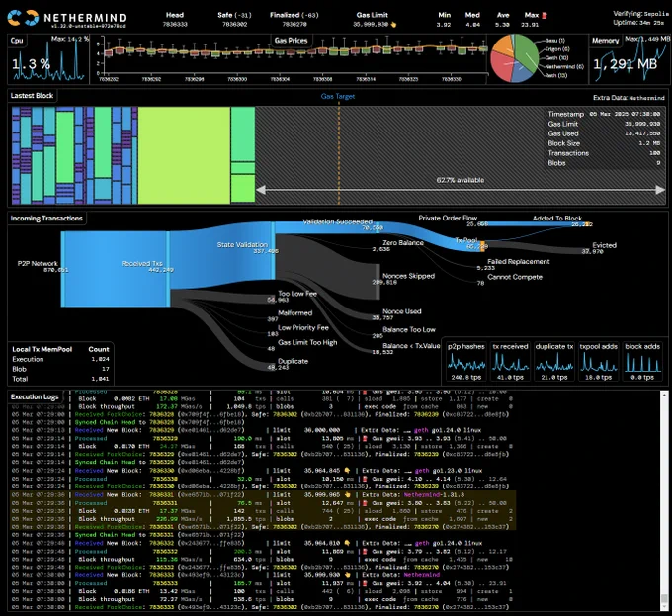Click the Failed Replacement node label
The width and height of the screenshot is (672, 616).
click(x=519, y=261)
